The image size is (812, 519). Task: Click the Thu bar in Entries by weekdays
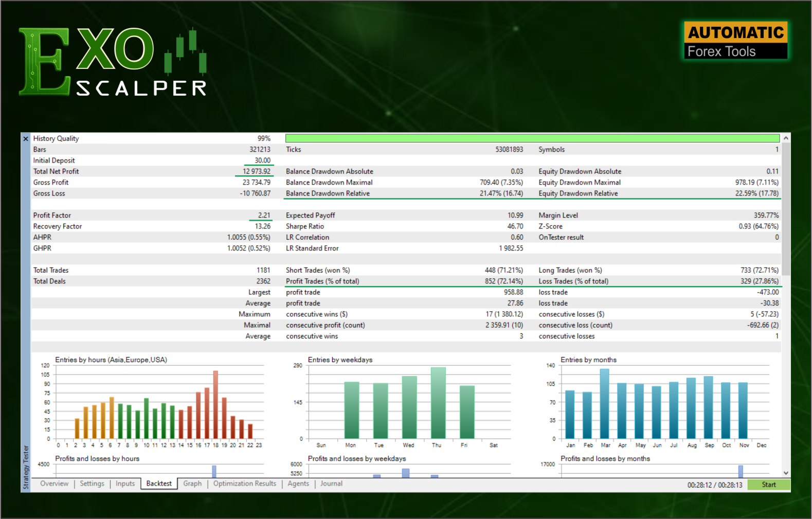[438, 403]
